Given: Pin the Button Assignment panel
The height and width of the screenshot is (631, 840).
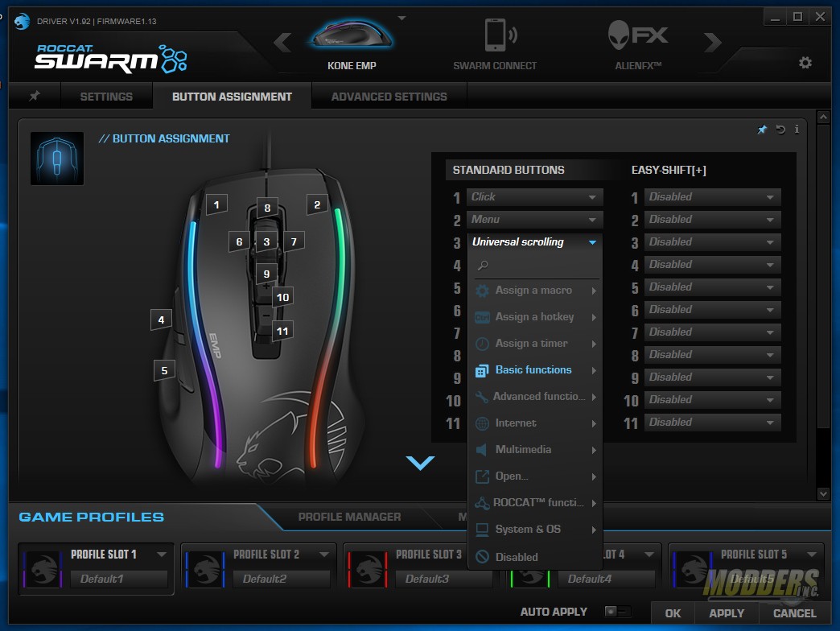Looking at the screenshot, I should pos(762,129).
